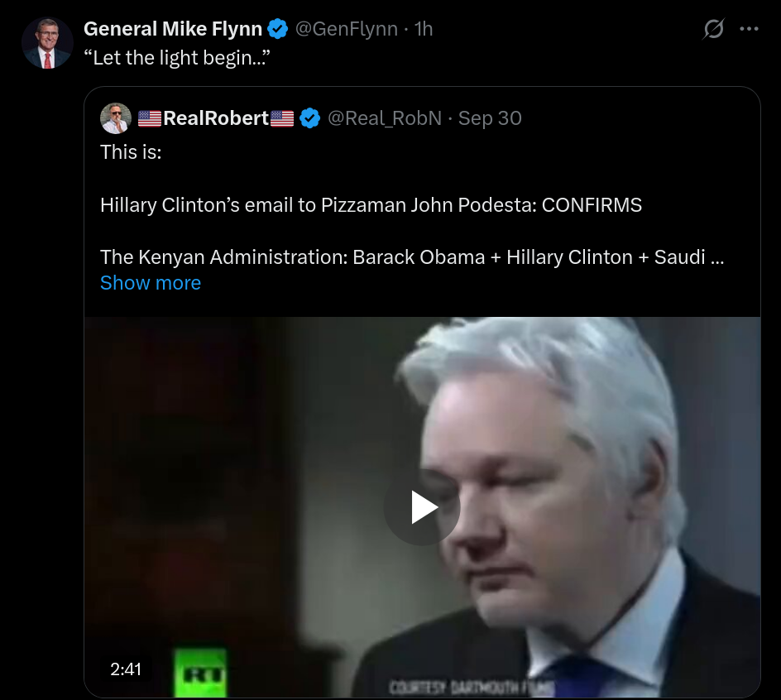Click the 2:41 video duration label
The width and height of the screenshot is (781, 700).
point(126,669)
